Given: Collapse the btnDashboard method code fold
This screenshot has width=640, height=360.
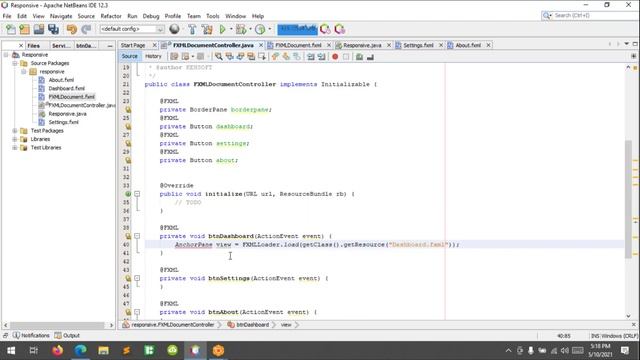Looking at the screenshot, I should click(137, 236).
